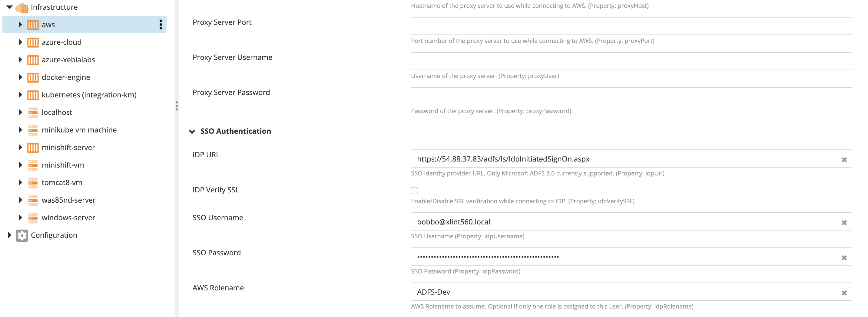Expand the Configuration tree node
This screenshot has height=317, width=868.
tap(9, 235)
